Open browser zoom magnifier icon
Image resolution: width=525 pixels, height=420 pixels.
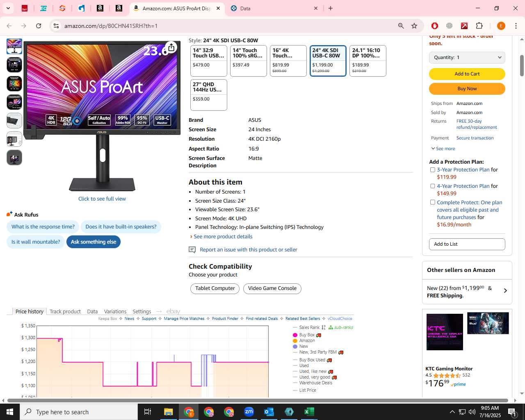click(401, 26)
